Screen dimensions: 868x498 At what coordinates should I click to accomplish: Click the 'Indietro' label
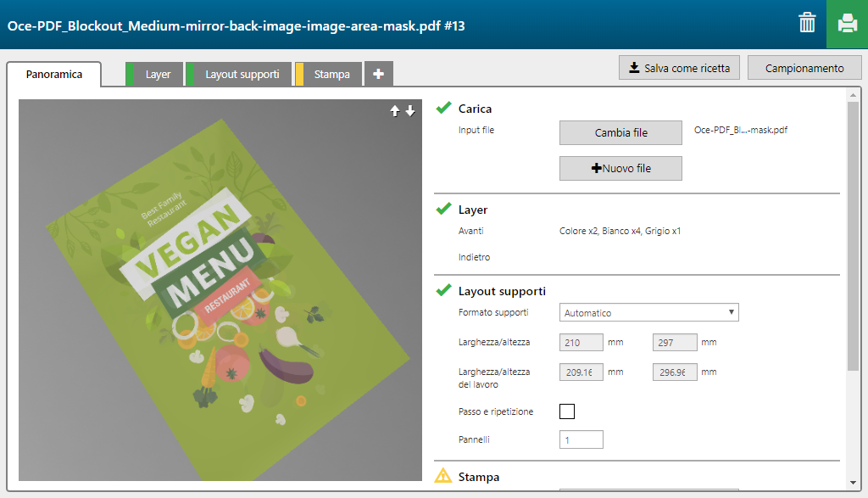coord(474,257)
